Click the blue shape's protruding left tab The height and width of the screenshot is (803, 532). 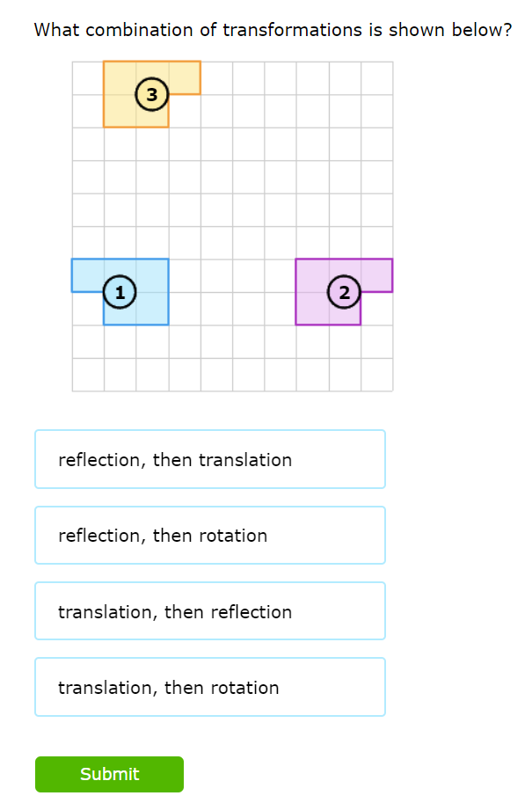pos(87,275)
